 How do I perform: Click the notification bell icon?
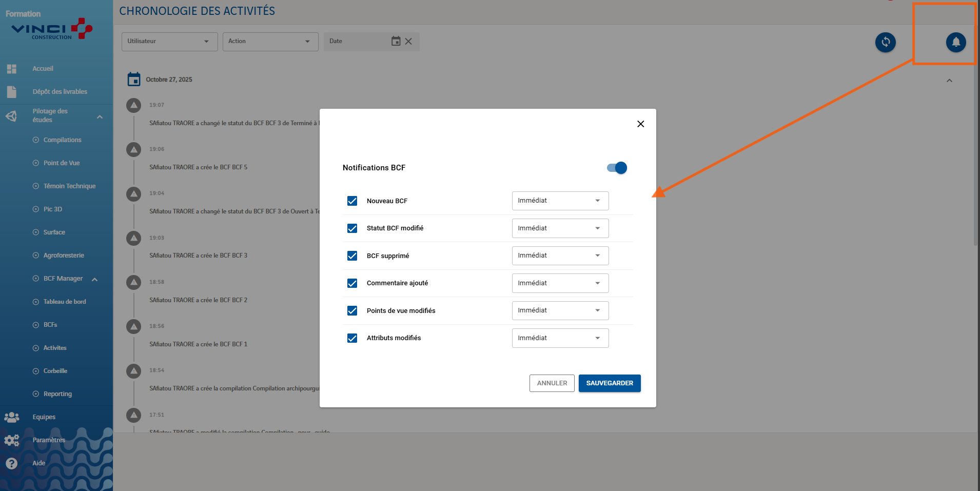point(955,42)
